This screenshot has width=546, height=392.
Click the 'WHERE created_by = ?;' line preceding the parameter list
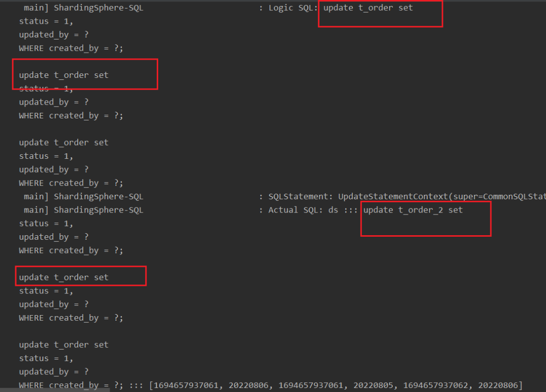click(71, 385)
